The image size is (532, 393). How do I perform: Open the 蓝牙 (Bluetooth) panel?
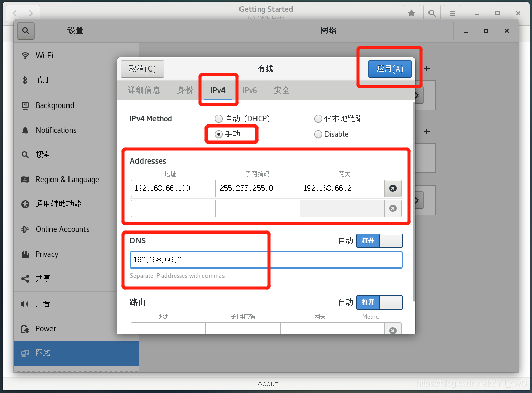tap(76, 80)
